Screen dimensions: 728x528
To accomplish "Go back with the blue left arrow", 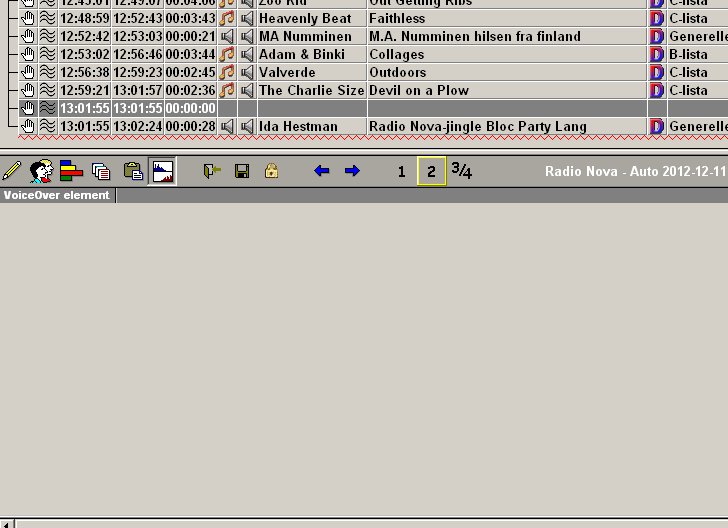I will [321, 171].
